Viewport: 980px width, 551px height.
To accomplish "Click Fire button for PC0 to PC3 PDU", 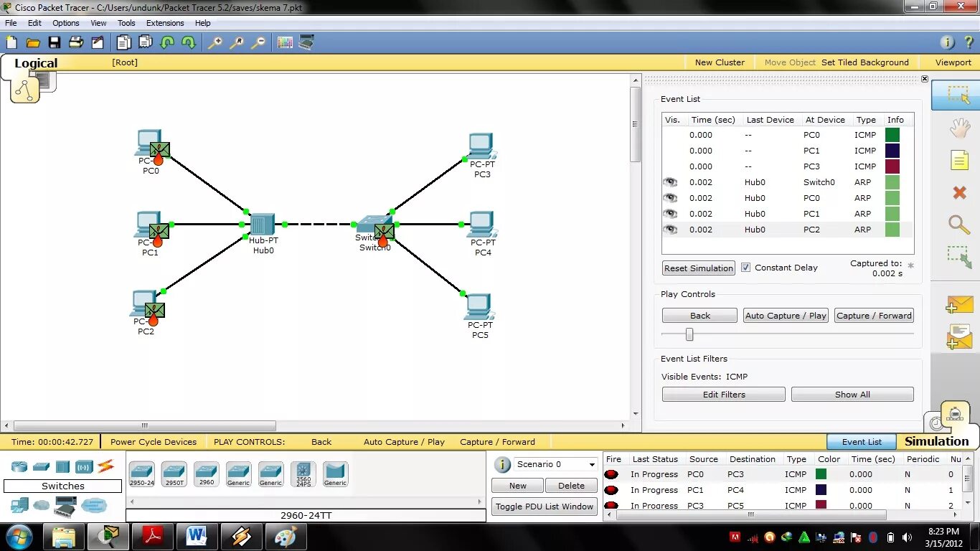I will [x=611, y=474].
